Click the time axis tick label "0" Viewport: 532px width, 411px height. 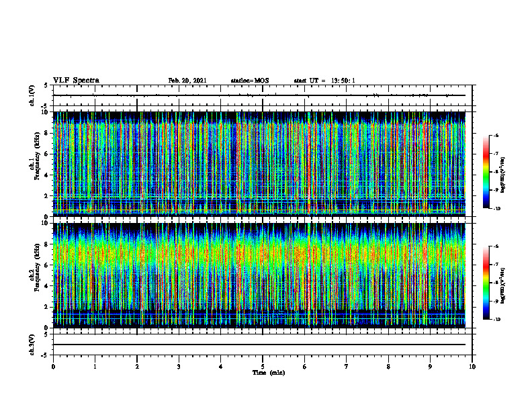click(53, 367)
